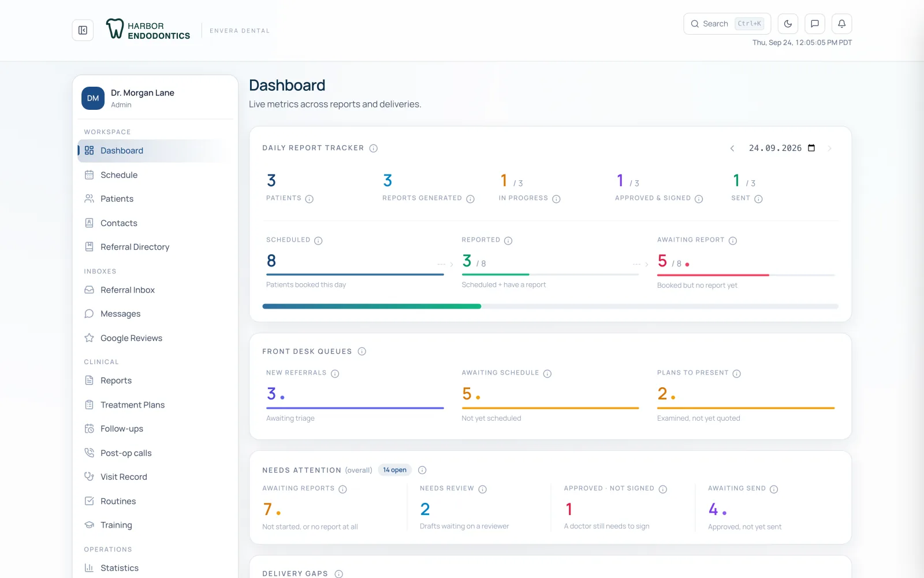Go to previous day in tracker
Screen dimensions: 924x578
point(732,149)
